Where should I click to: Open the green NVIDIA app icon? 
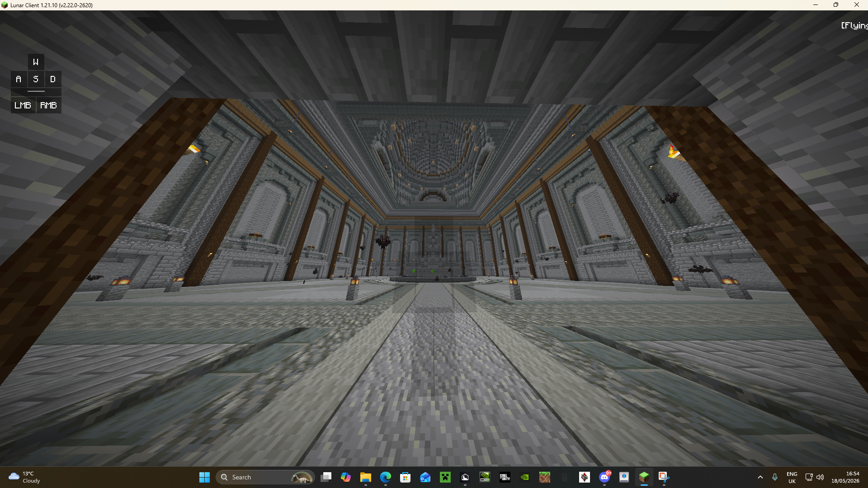(x=525, y=477)
